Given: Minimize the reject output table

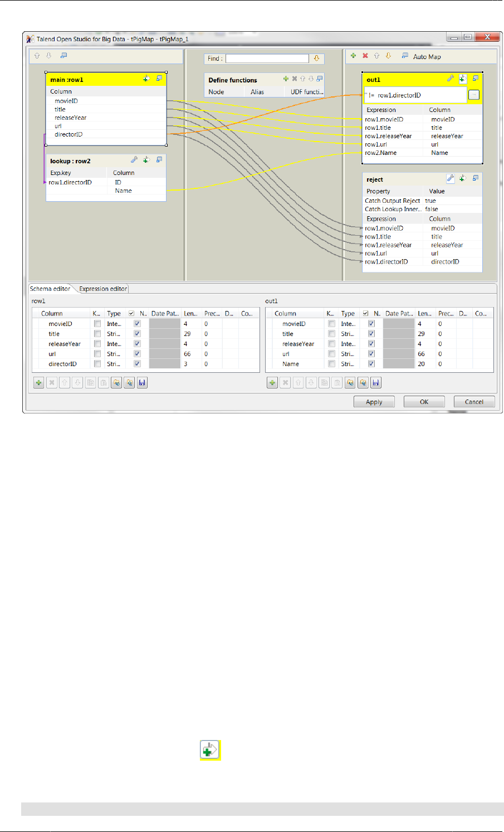Looking at the screenshot, I should 476,178.
